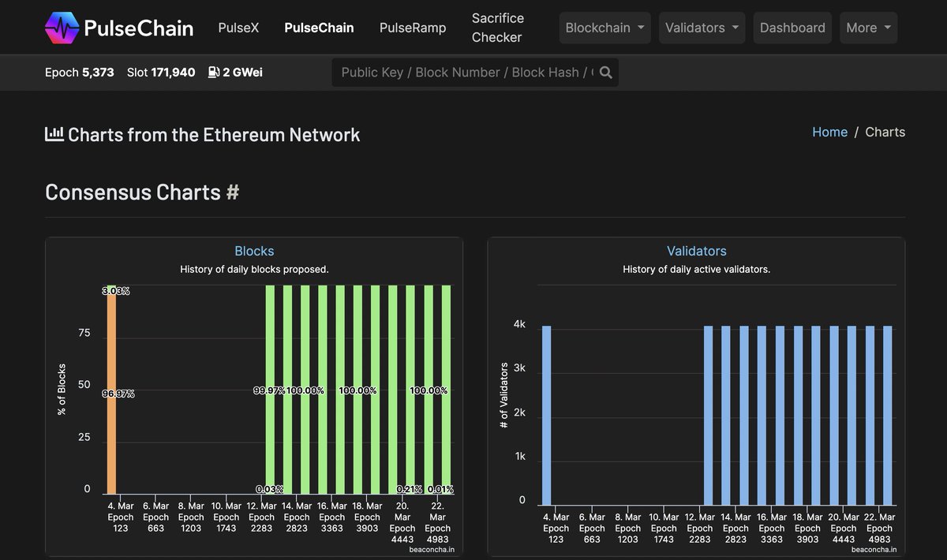Click Epoch 5,373 status text
This screenshot has width=947, height=560.
tap(80, 73)
